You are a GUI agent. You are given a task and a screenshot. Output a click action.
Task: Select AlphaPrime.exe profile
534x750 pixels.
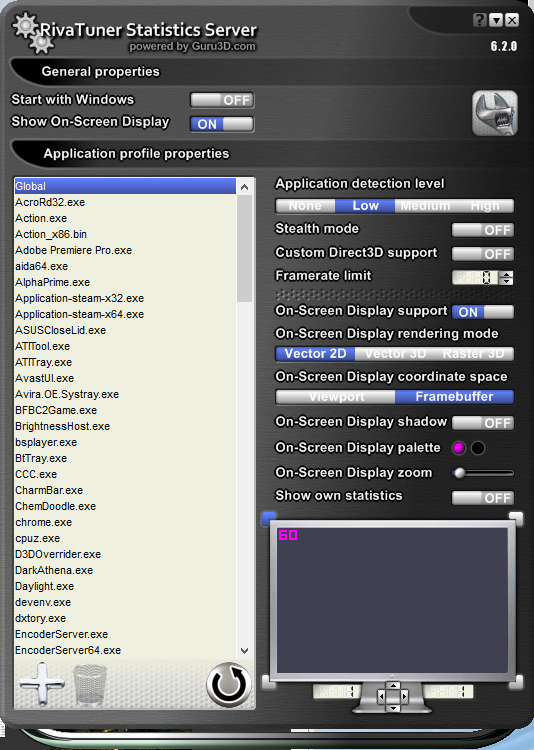click(125, 282)
